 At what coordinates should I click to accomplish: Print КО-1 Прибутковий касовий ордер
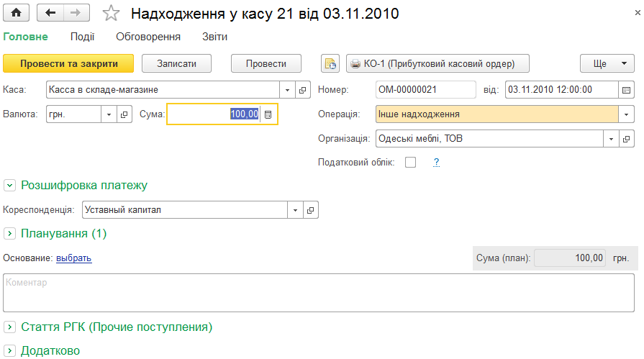pyautogui.click(x=437, y=63)
